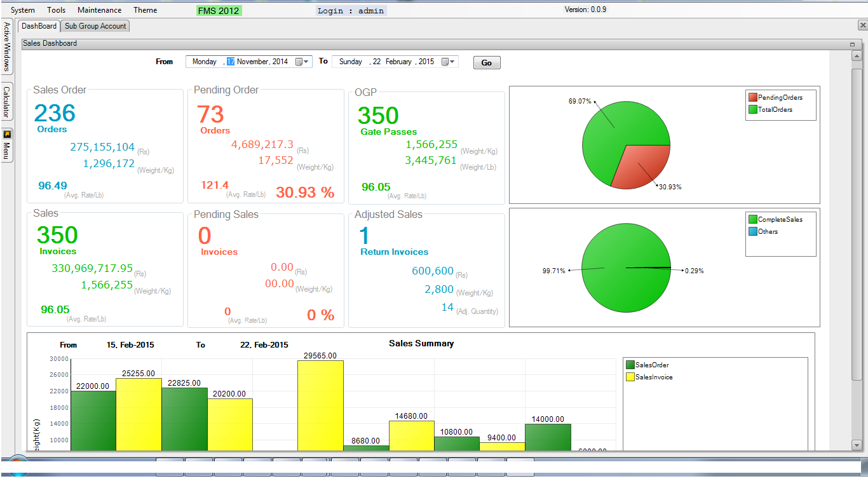
Task: Switch to the Sub Group Account tab
Action: pyautogui.click(x=96, y=26)
